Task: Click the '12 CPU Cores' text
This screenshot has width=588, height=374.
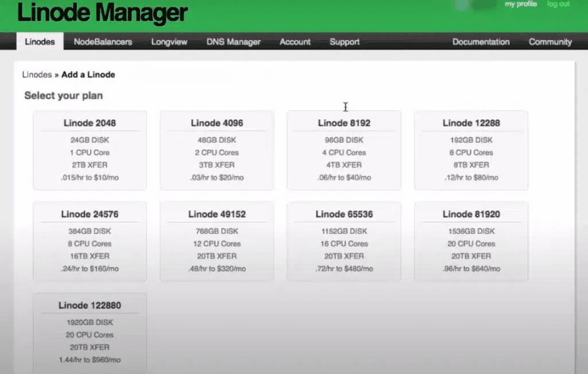Action: 216,244
